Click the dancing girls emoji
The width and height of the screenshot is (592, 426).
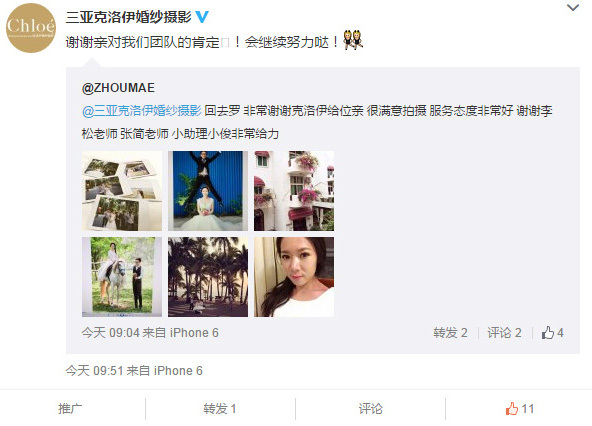[353, 40]
